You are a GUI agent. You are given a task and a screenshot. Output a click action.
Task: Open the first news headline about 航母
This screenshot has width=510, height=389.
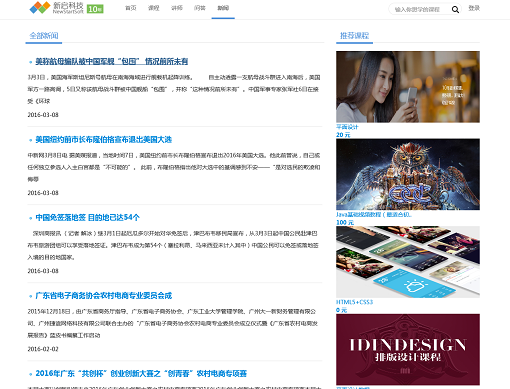tap(112, 61)
